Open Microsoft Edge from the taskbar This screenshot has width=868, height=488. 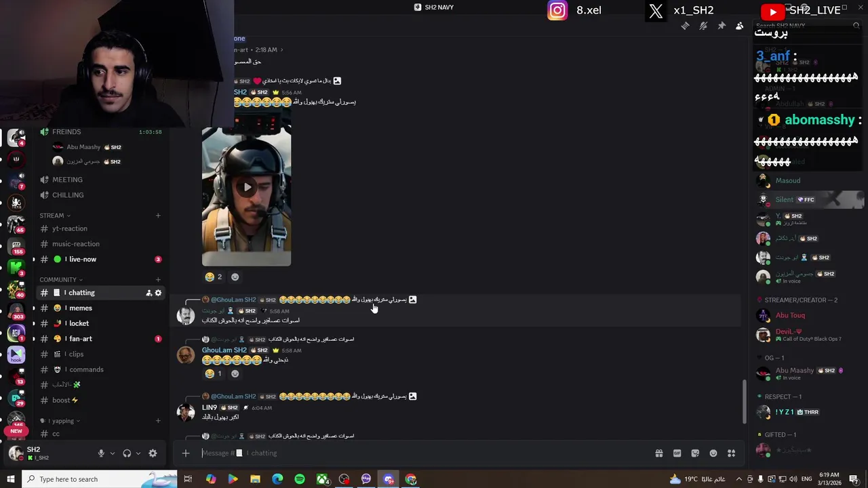pos(277,479)
